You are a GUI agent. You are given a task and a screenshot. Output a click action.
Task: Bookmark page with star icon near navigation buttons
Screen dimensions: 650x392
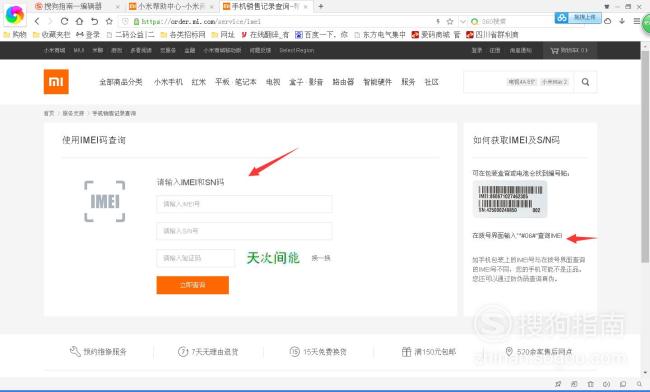[x=109, y=21]
